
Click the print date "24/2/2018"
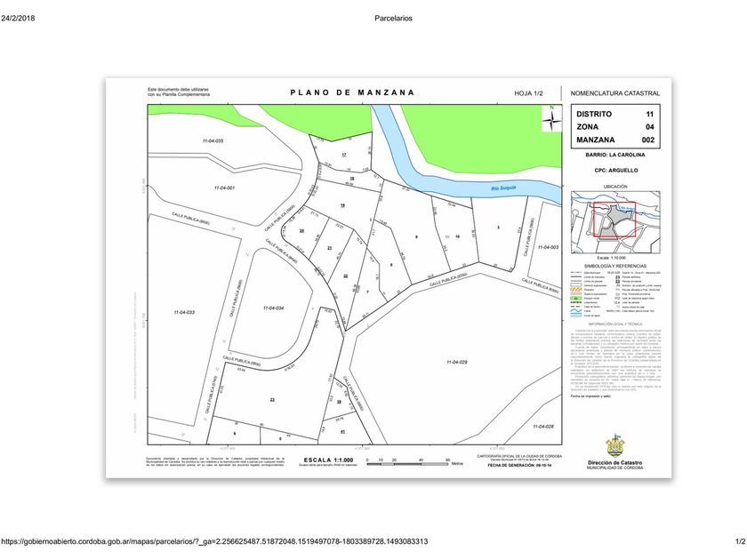coord(18,18)
